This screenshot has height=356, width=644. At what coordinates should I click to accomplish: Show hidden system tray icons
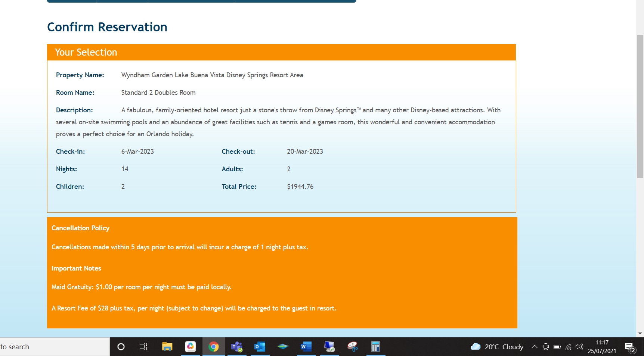point(535,347)
